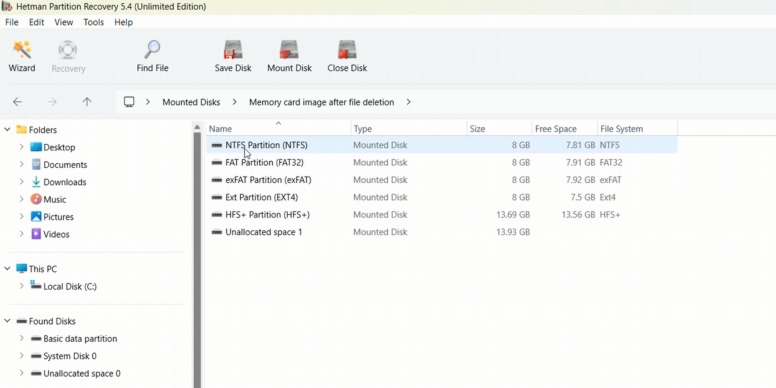Screen dimensions: 776x388
Task: Click the HFS+ Partition disk icon
Action: 216,215
